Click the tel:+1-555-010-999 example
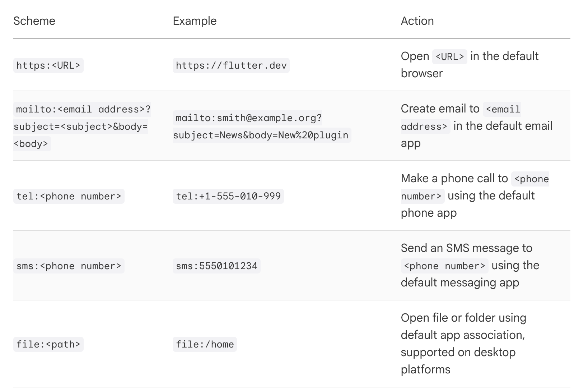This screenshot has width=588, height=391. 228,196
